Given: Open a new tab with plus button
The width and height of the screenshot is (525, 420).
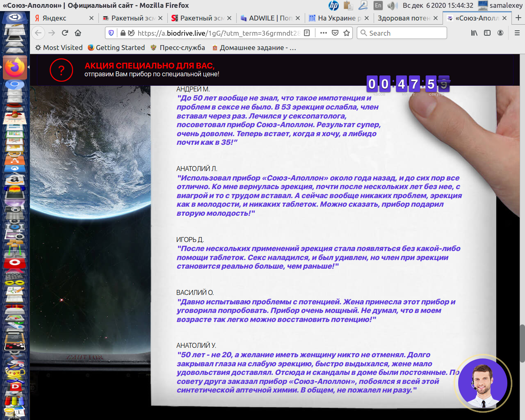Looking at the screenshot, I should tap(518, 18).
